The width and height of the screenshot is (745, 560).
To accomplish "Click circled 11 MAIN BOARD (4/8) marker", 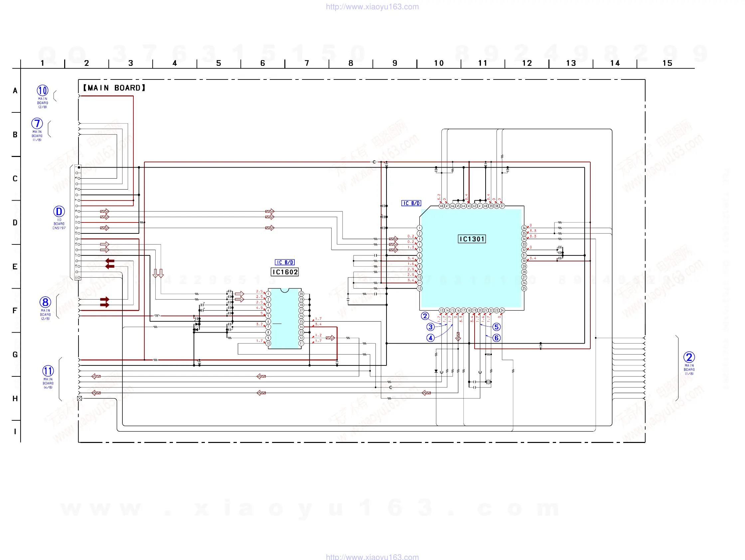I will click(x=48, y=371).
